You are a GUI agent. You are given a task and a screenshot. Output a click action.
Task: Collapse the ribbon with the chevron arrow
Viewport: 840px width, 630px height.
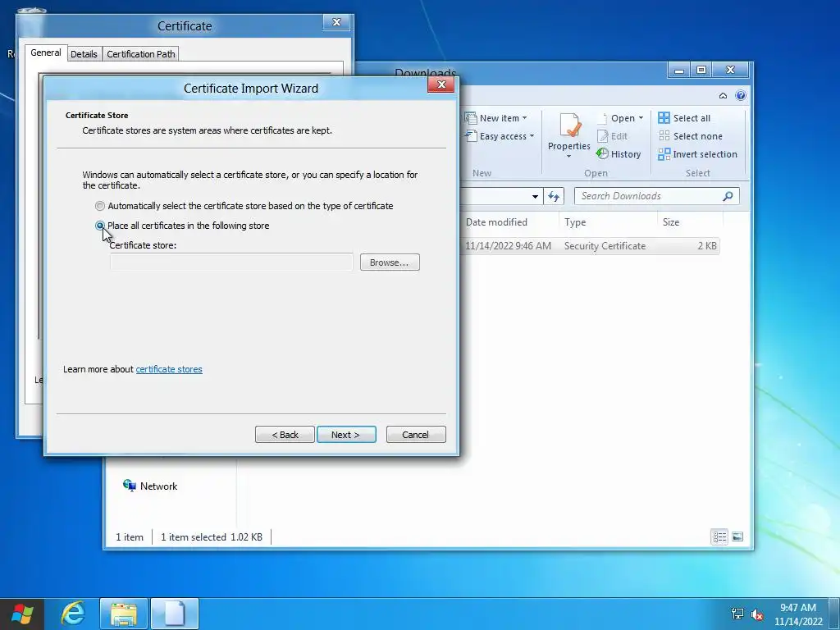click(x=723, y=96)
